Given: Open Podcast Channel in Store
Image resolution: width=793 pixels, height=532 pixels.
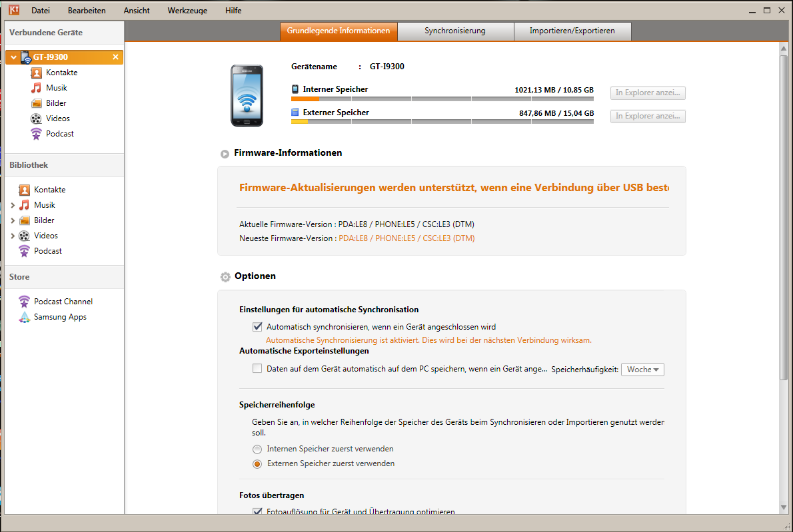Looking at the screenshot, I should click(63, 302).
